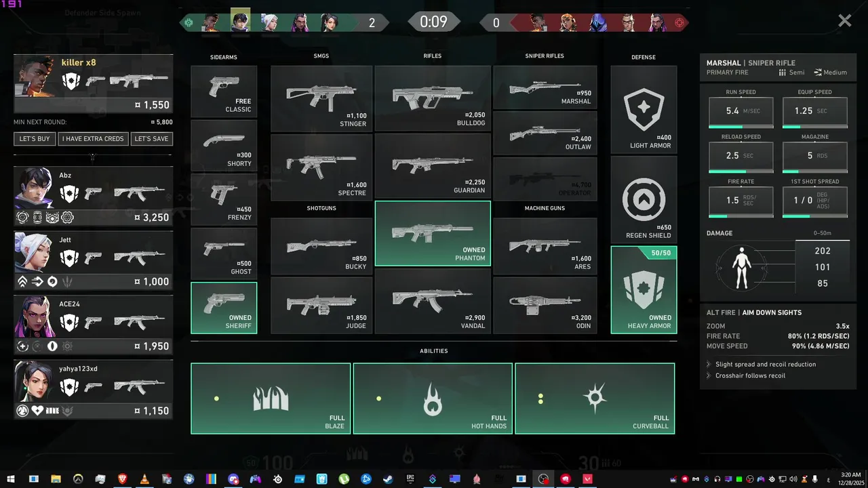Click Min Next Round 5,800 value
Screen dimensions: 868x488
coord(161,123)
